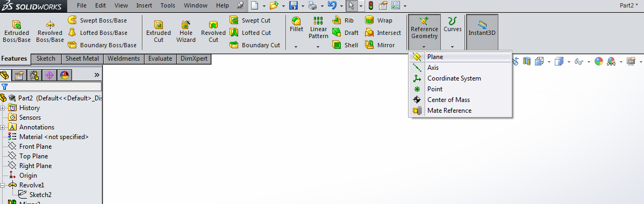Select Mate Reference menu entry
This screenshot has height=204, width=644.
[x=460, y=111]
